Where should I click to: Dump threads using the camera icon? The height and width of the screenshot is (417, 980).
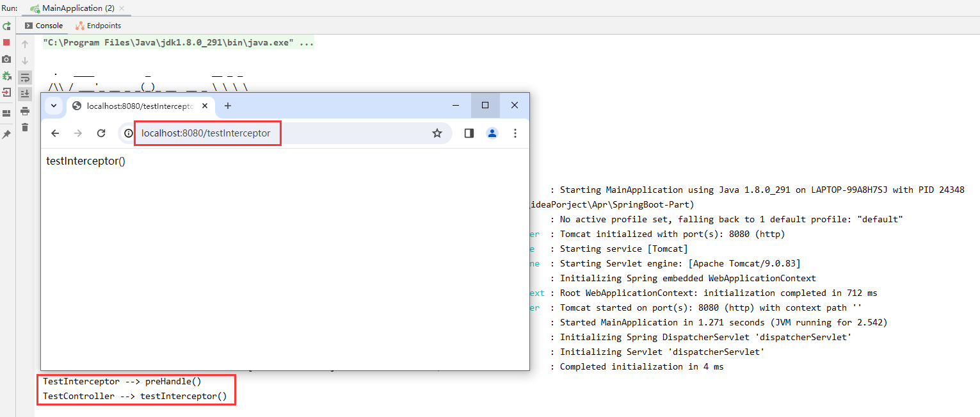[6, 59]
